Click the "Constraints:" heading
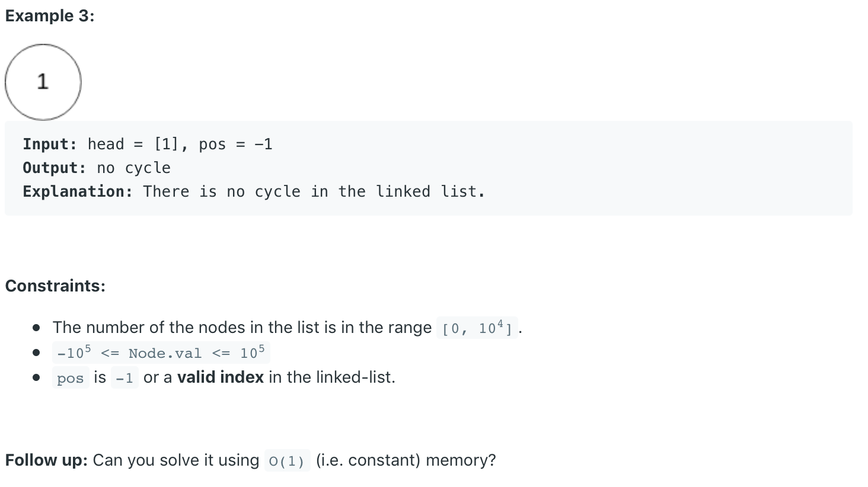The image size is (868, 487). [55, 286]
